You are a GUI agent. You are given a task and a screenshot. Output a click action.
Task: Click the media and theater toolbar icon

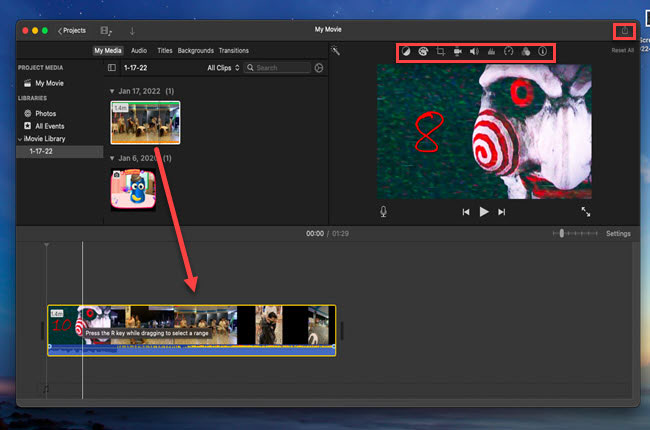(x=106, y=31)
